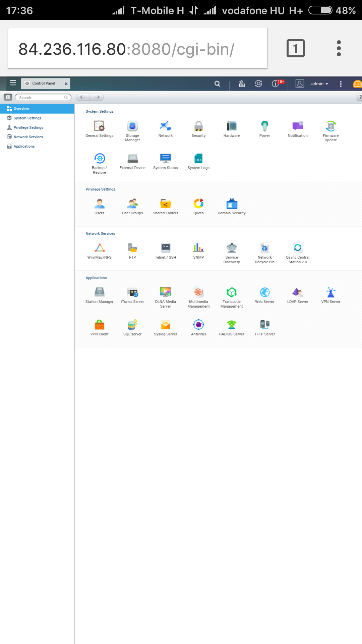Image resolution: width=362 pixels, height=644 pixels.
Task: Open the browser three-dot menu
Action: [x=339, y=48]
